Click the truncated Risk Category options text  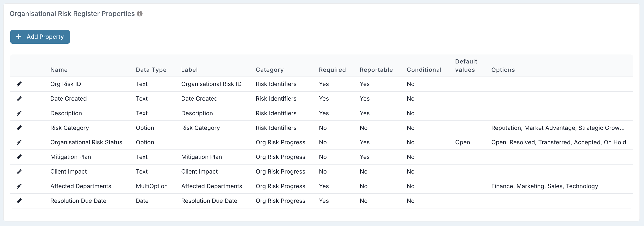coord(558,128)
